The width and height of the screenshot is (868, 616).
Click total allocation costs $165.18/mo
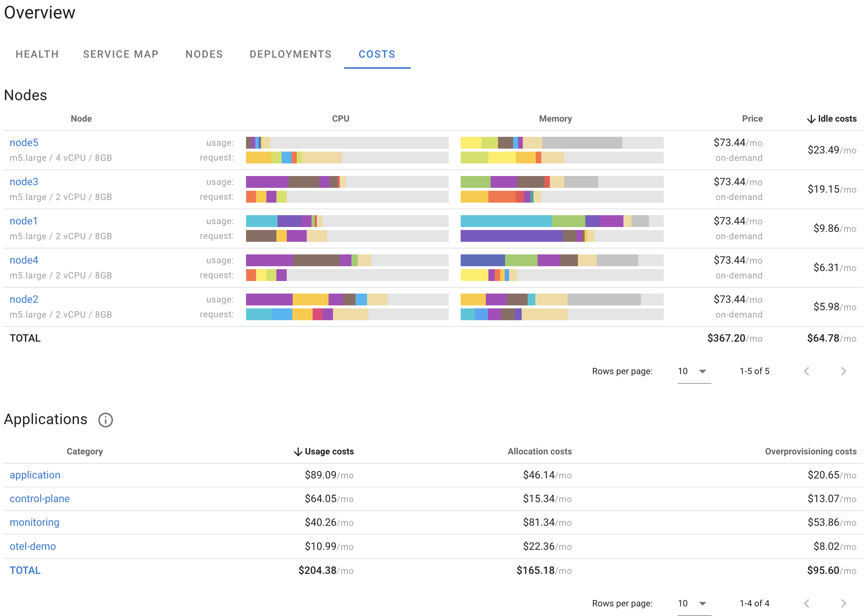click(544, 571)
